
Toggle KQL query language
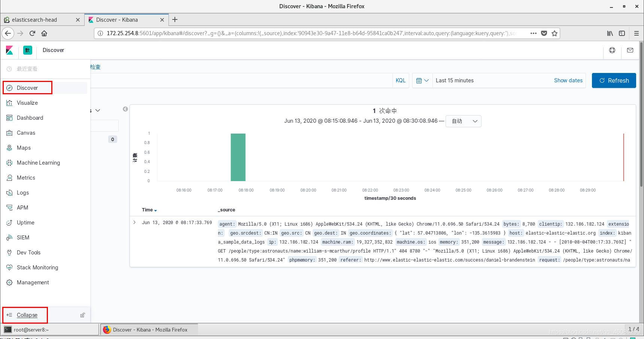coord(401,80)
